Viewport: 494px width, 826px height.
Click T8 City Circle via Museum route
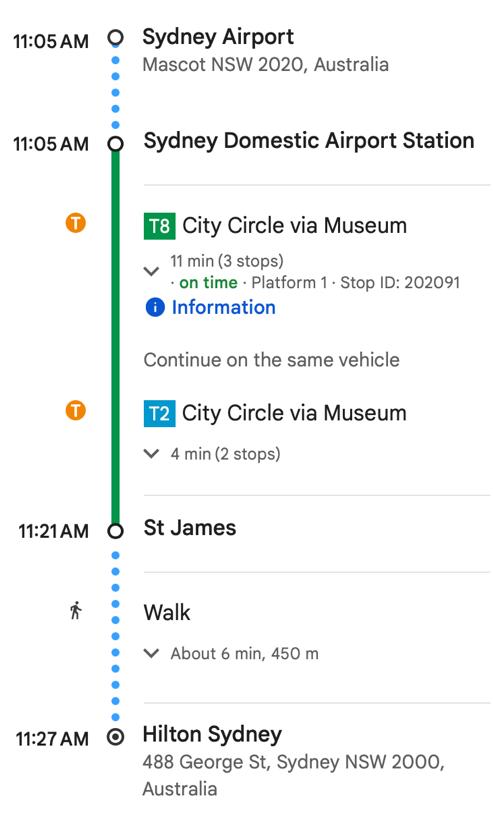(x=294, y=226)
